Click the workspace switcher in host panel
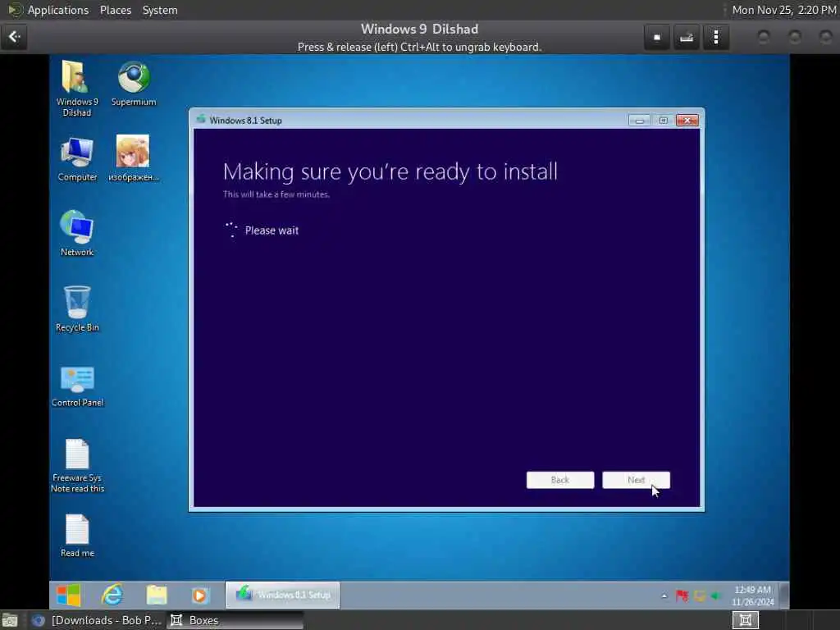The width and height of the screenshot is (840, 630). tap(745, 620)
